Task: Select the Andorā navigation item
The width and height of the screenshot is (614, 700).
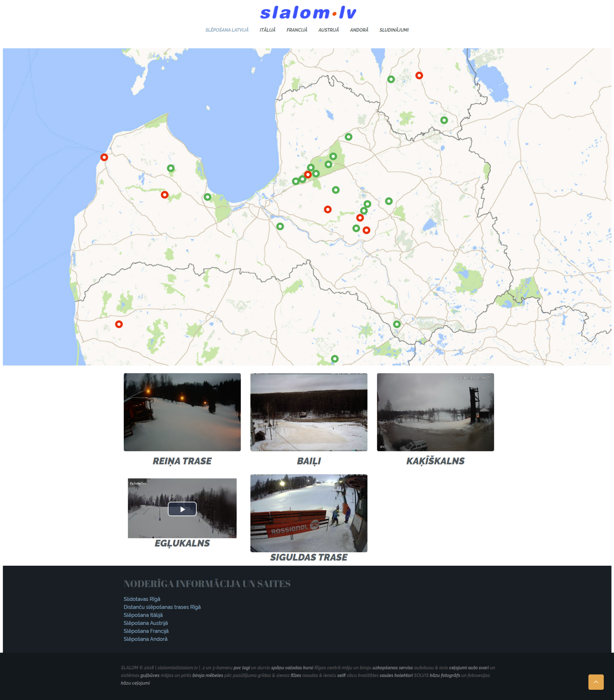Action: pos(359,30)
